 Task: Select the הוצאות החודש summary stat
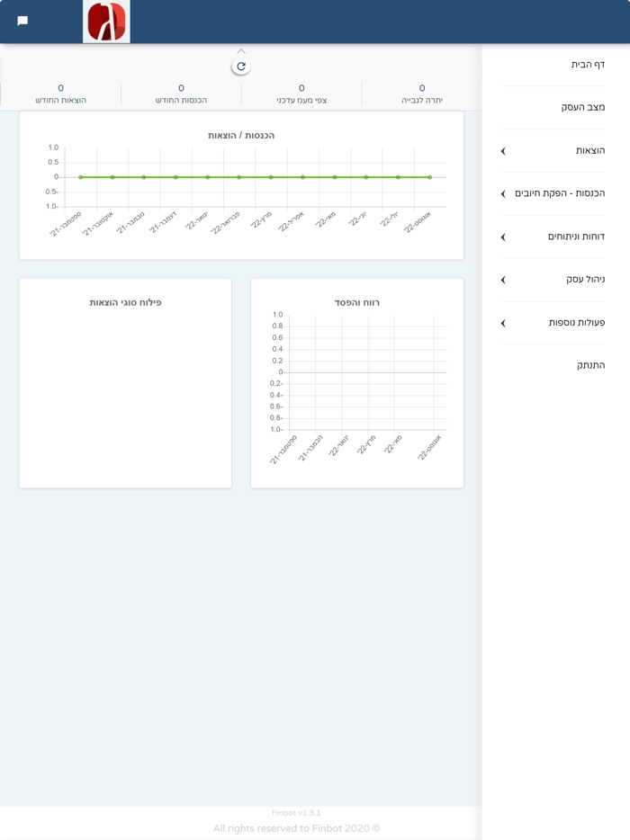(x=60, y=94)
